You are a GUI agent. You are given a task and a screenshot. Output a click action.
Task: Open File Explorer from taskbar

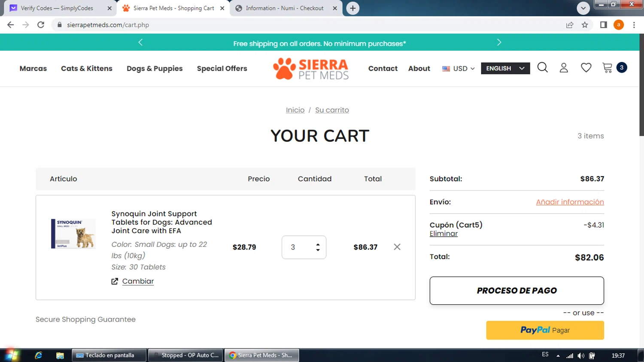(x=60, y=355)
